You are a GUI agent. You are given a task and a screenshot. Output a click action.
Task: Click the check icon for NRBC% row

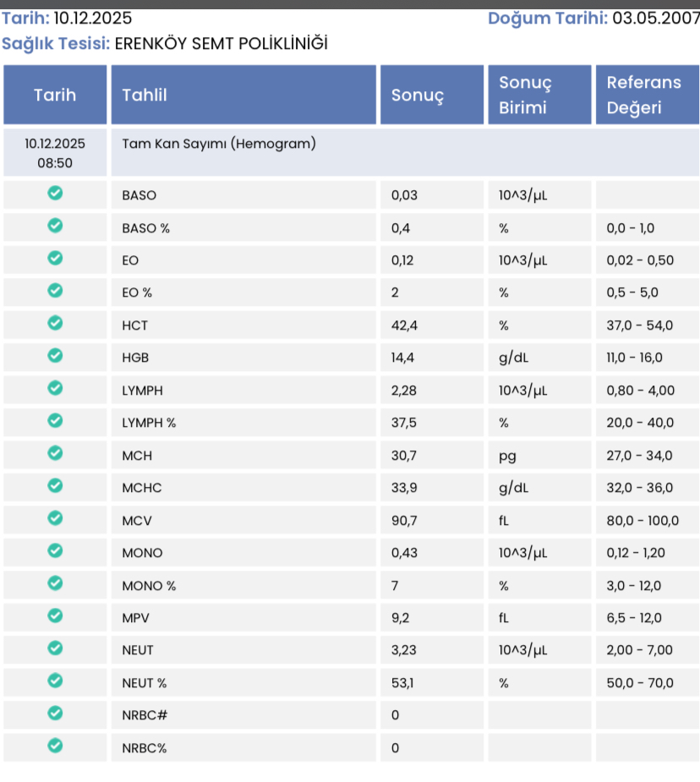point(55,746)
